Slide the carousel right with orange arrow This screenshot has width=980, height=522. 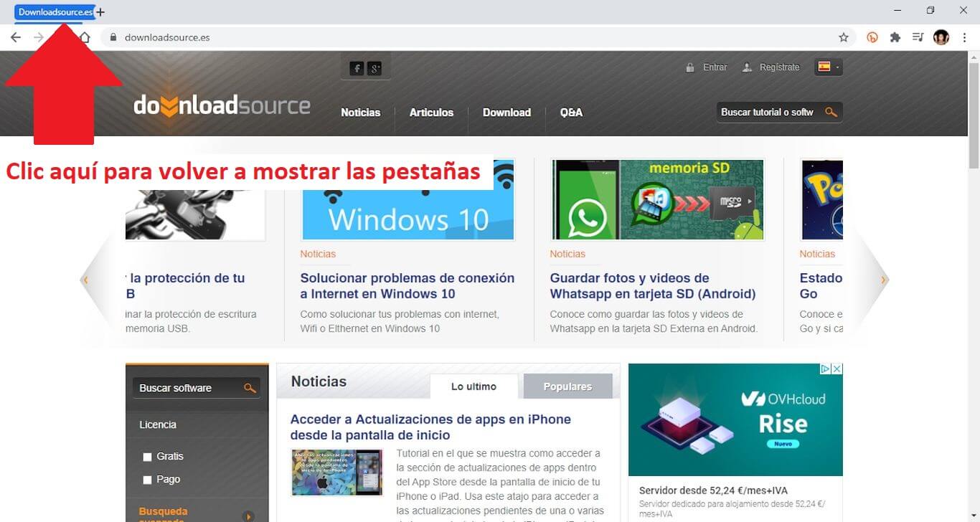tap(883, 280)
